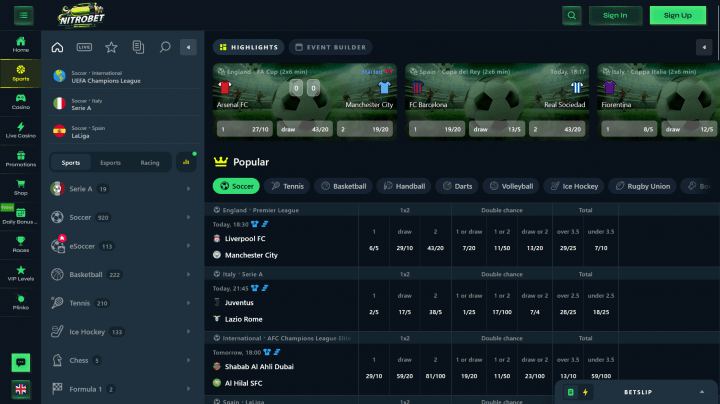720x404 pixels.
Task: Click the Sign Up button
Action: click(677, 15)
